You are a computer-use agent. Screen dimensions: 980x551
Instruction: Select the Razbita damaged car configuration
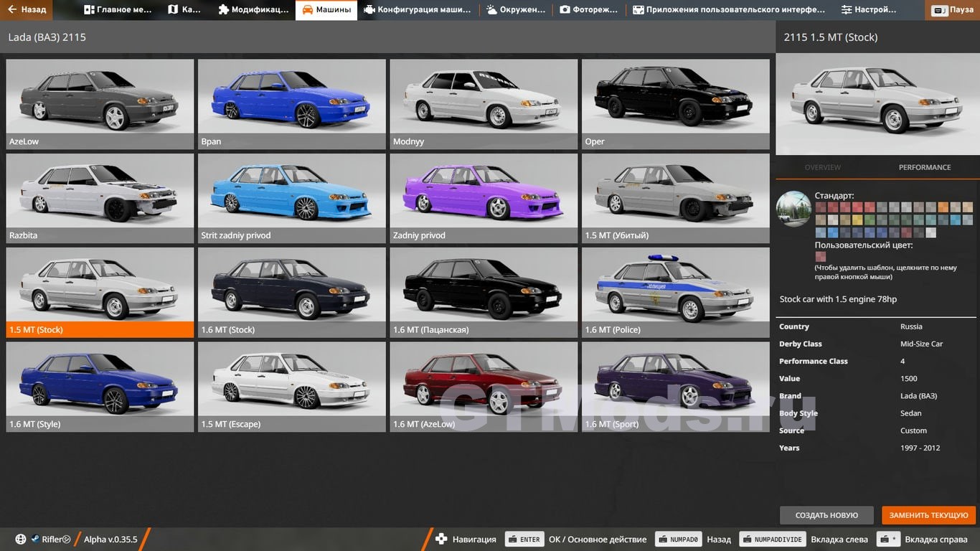100,198
